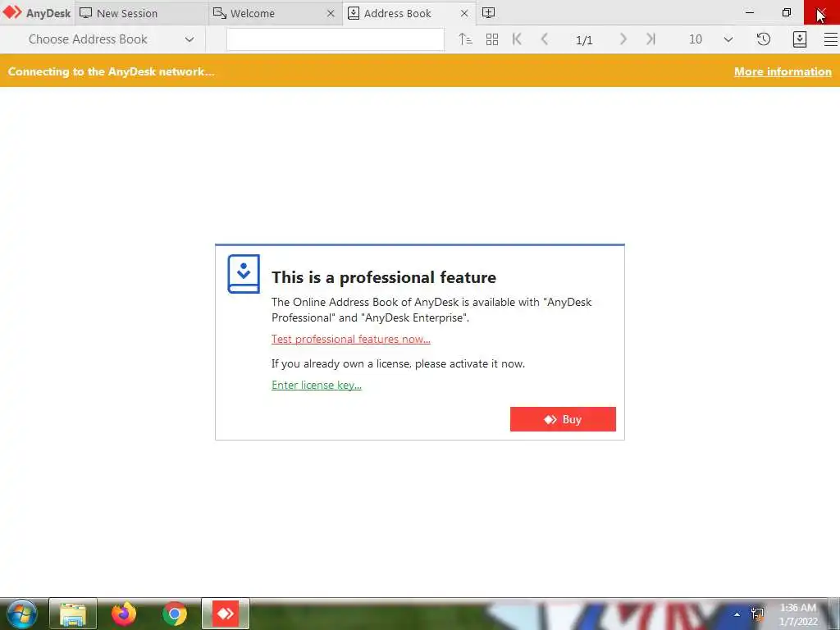
Task: Add a new session tab with plus icon
Action: 488,13
